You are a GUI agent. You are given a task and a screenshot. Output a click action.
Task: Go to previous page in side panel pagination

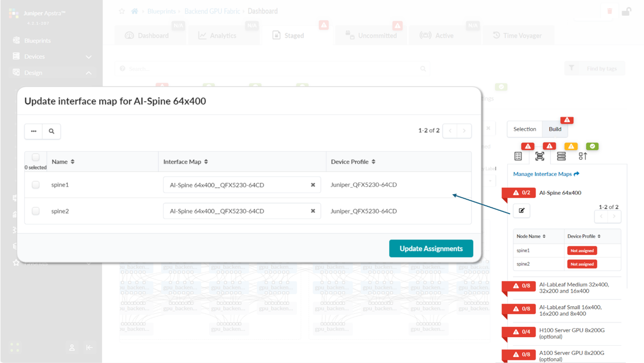tap(601, 216)
